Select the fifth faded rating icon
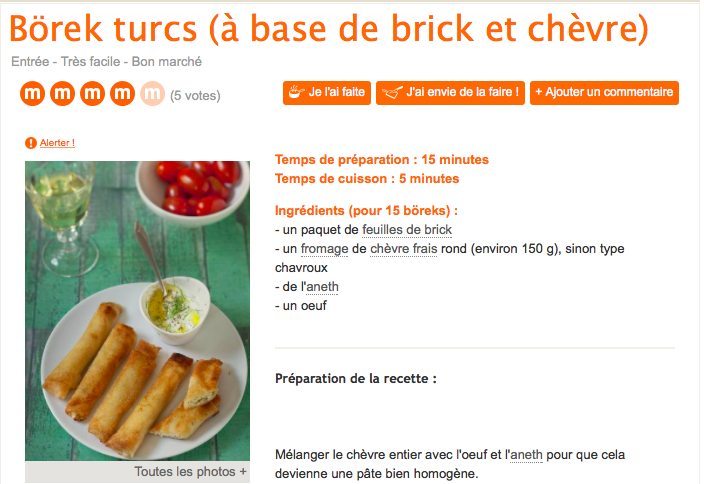 153,93
